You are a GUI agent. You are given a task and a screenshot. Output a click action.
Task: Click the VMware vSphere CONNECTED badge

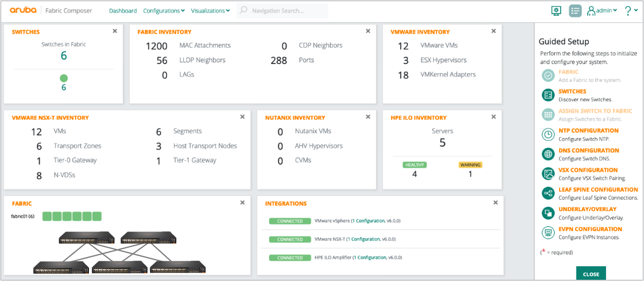(290, 221)
